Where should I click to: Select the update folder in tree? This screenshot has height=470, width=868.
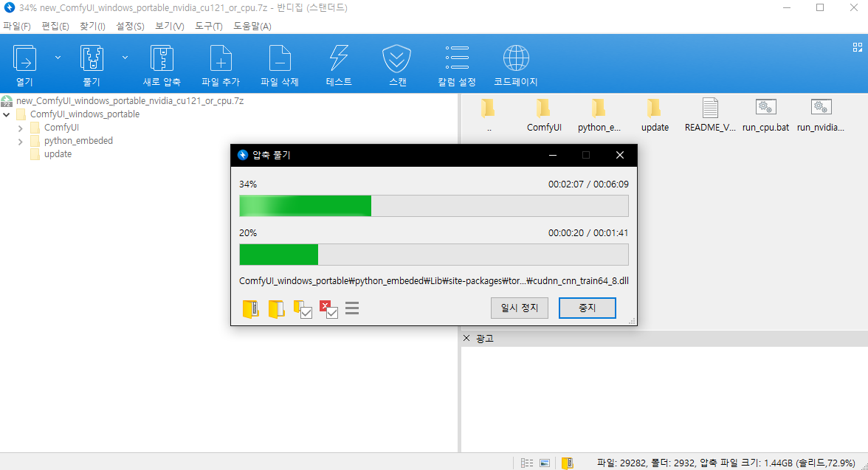point(58,154)
